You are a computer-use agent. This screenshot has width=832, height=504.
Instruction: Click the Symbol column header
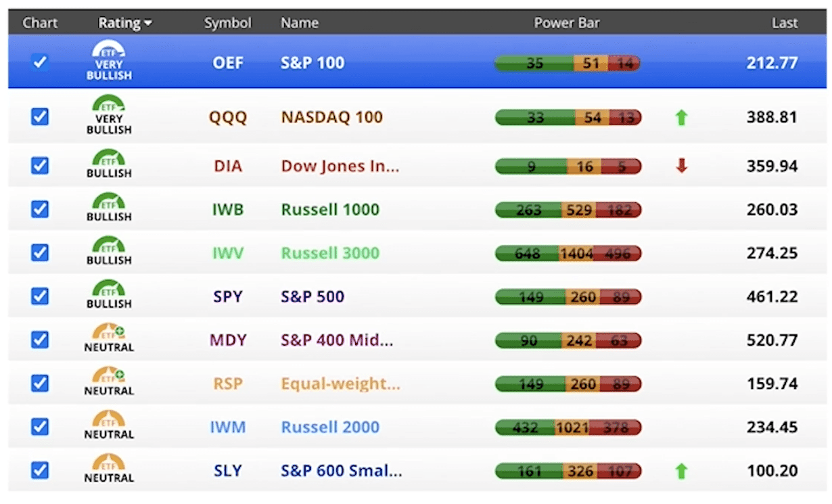[x=227, y=23]
